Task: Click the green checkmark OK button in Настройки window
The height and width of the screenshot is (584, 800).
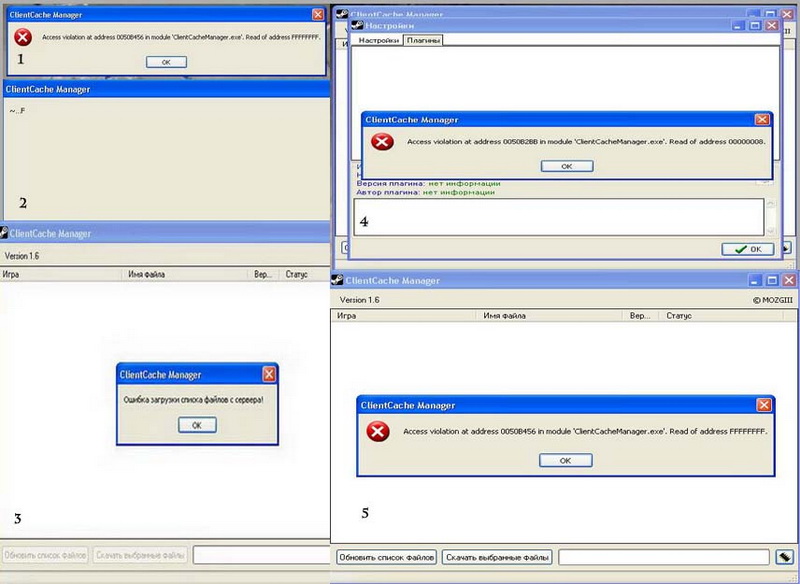Action: click(747, 249)
